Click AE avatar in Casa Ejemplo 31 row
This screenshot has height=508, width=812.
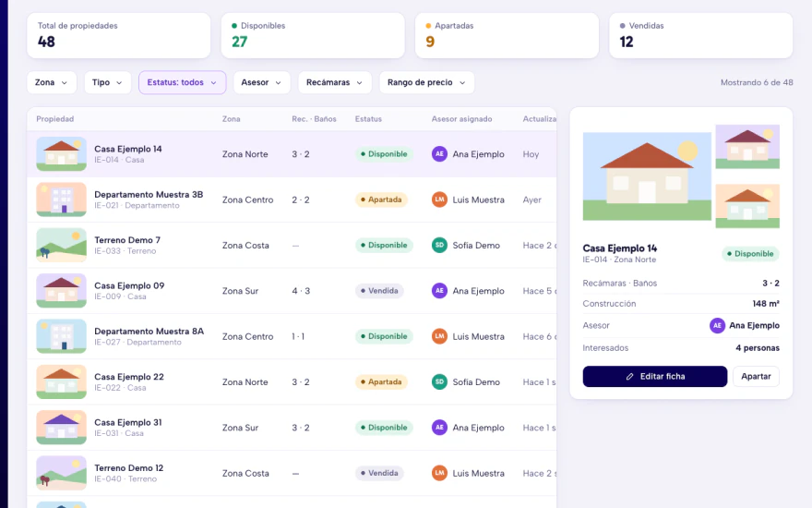439,428
